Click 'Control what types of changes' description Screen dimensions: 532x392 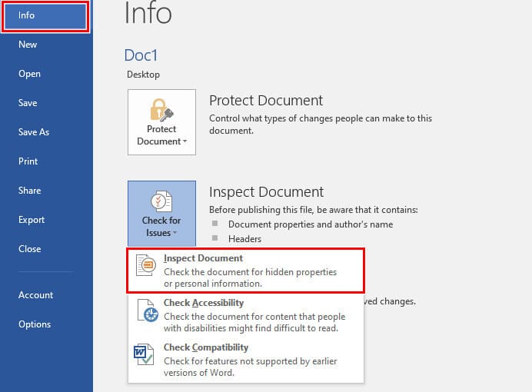click(321, 125)
